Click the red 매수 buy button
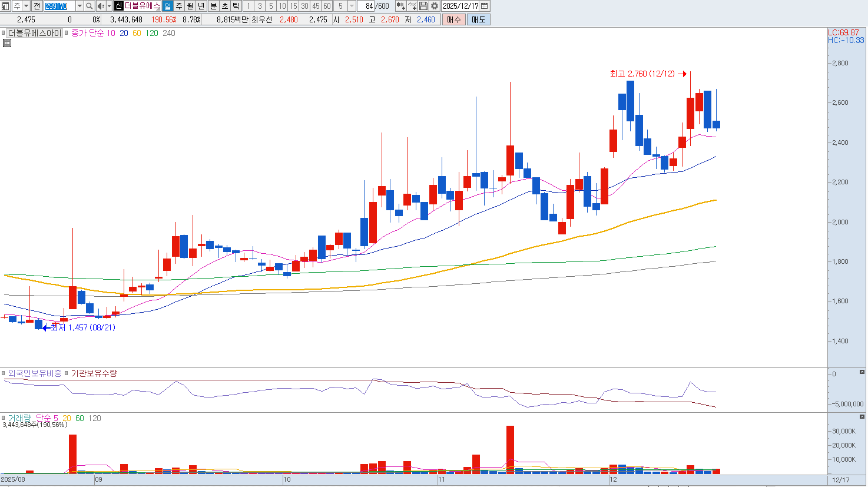This screenshot has height=487, width=868. coord(453,19)
